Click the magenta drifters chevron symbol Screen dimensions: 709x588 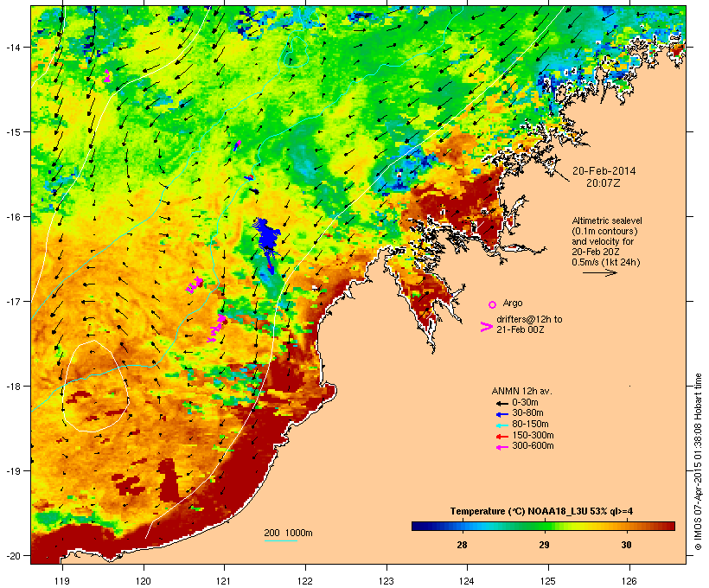pyautogui.click(x=486, y=327)
